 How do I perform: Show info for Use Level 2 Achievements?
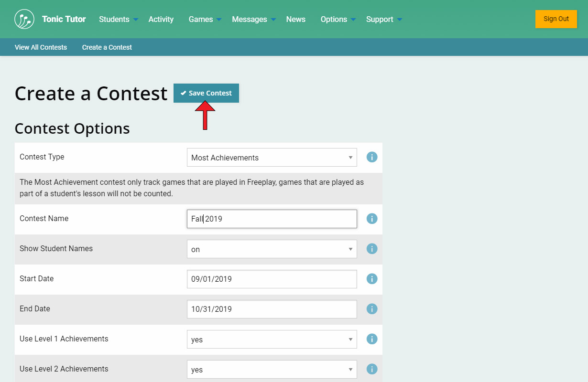[372, 369]
